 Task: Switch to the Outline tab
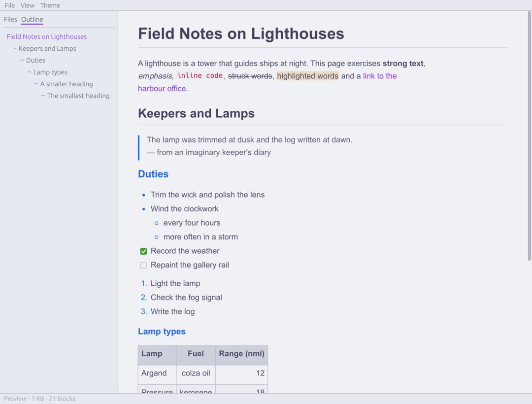pos(32,19)
